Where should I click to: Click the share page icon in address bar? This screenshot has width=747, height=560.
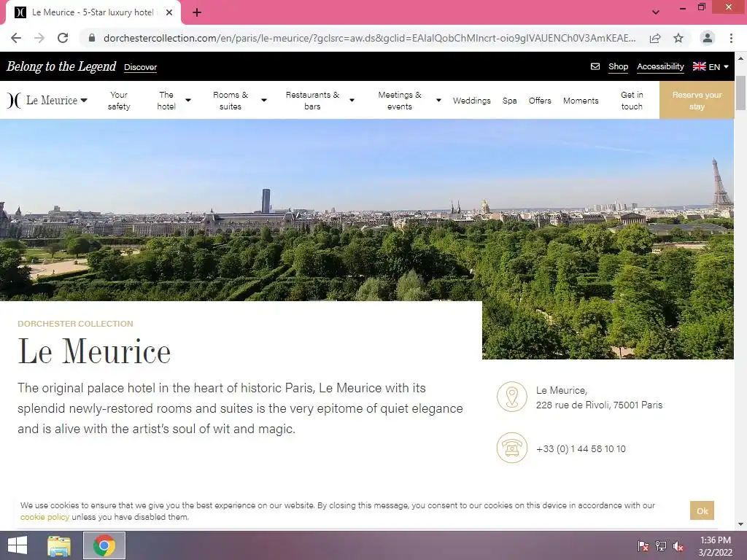point(655,38)
